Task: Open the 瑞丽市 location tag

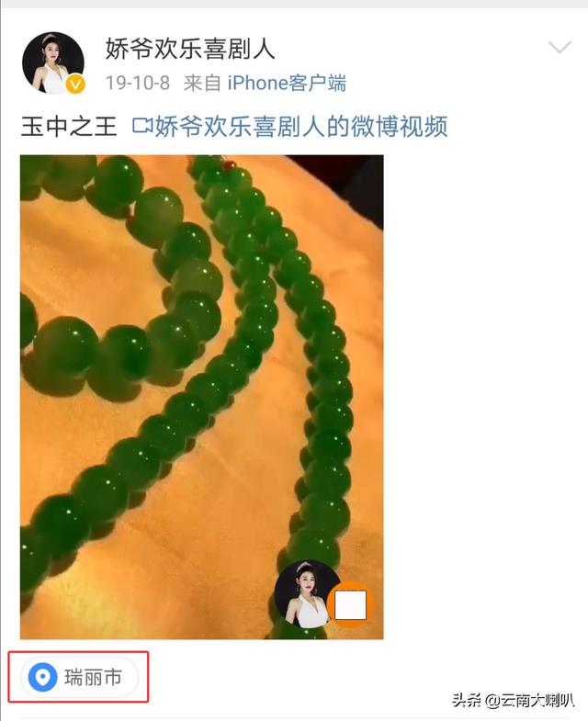Action: point(79,677)
